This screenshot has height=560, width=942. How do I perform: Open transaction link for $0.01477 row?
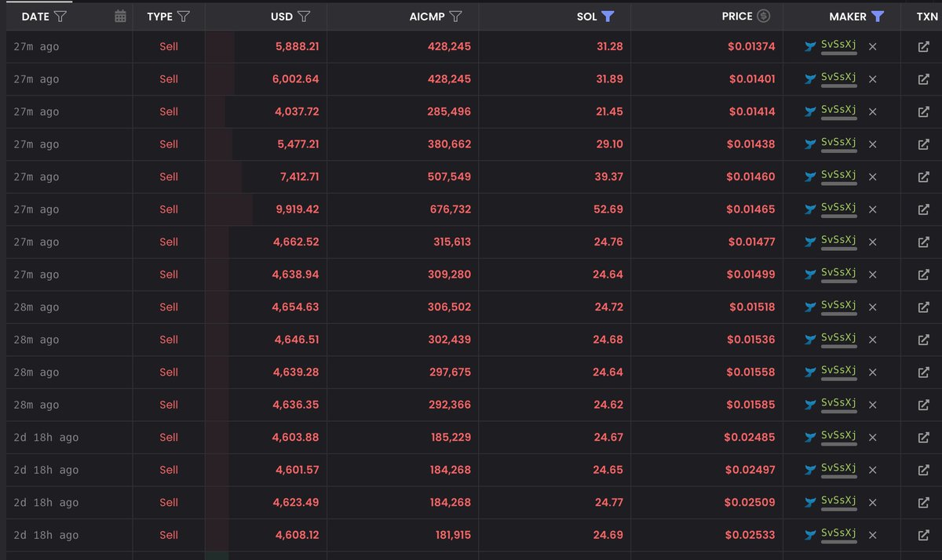click(923, 242)
